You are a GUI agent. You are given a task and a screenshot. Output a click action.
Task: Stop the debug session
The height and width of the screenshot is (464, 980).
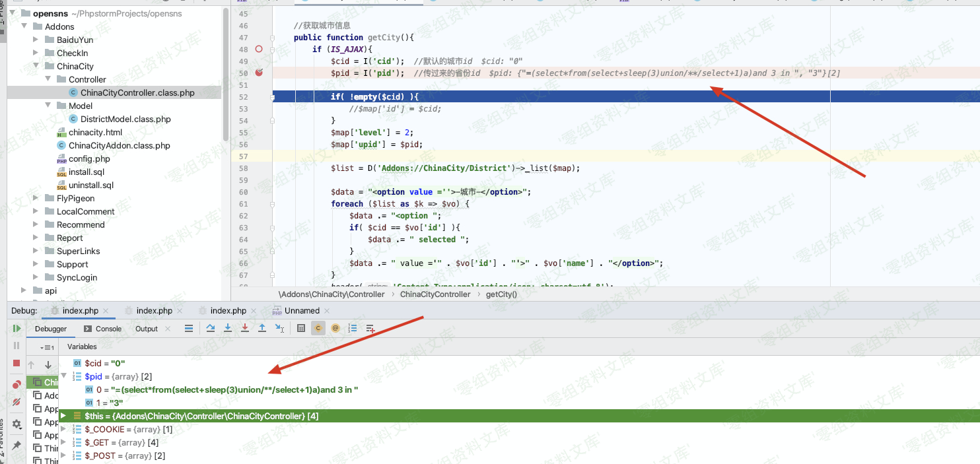(17, 363)
